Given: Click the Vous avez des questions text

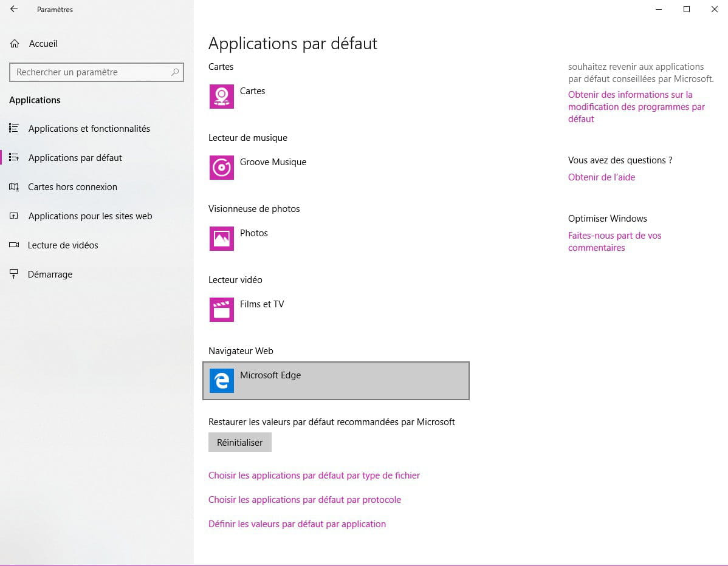Looking at the screenshot, I should click(x=620, y=160).
